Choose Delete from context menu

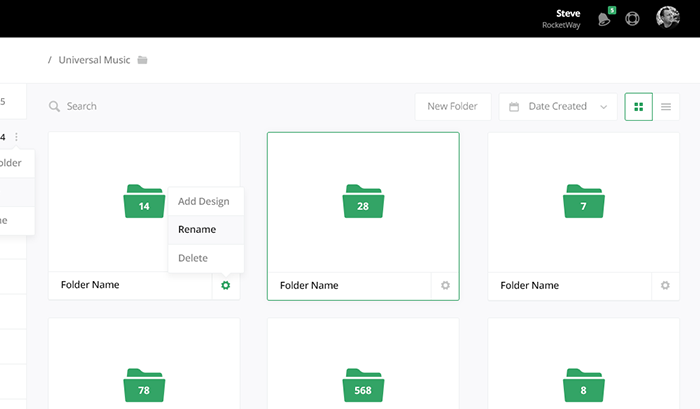pyautogui.click(x=206, y=258)
